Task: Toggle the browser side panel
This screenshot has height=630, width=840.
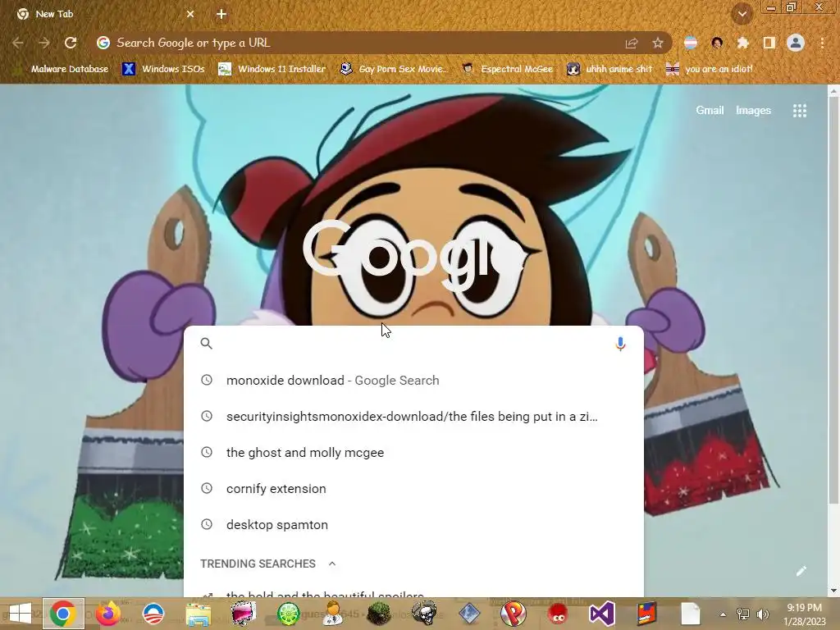Action: pyautogui.click(x=769, y=43)
